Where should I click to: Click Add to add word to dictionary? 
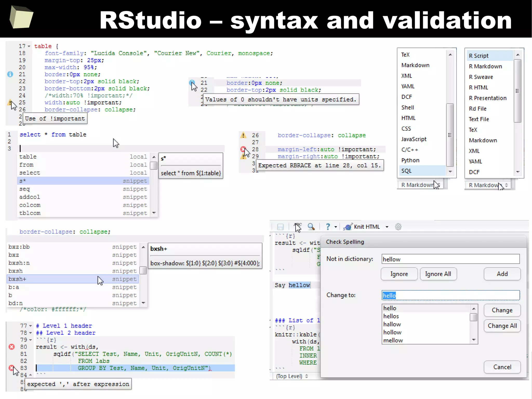tap(502, 274)
